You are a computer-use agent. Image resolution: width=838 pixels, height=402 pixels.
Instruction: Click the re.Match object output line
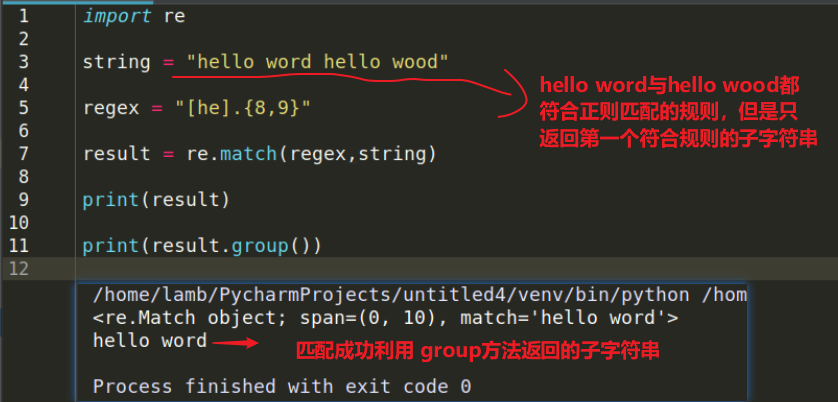(385, 318)
